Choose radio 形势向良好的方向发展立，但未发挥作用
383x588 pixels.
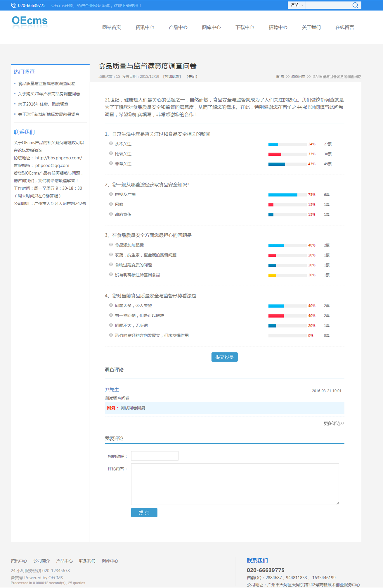(x=111, y=335)
